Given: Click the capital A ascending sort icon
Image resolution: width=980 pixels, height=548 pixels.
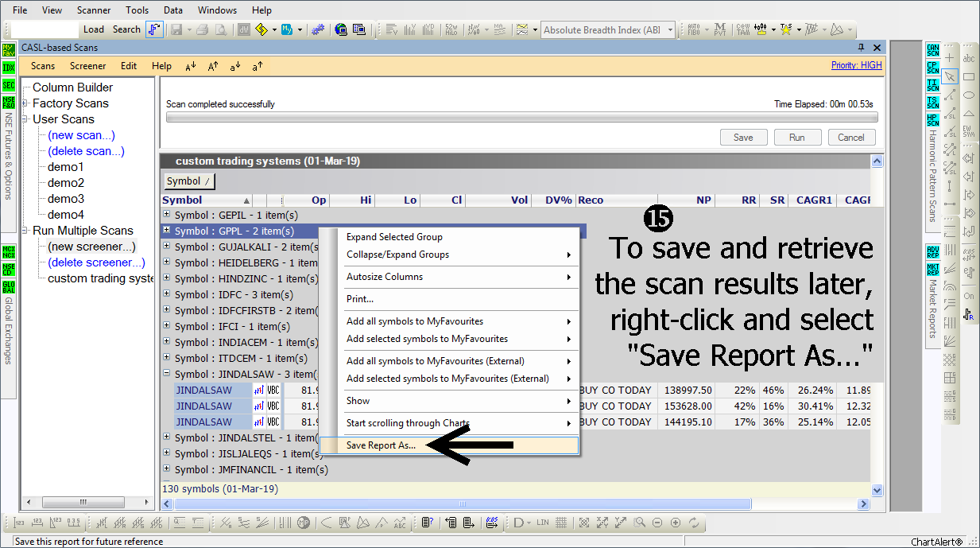Looking at the screenshot, I should (x=213, y=66).
